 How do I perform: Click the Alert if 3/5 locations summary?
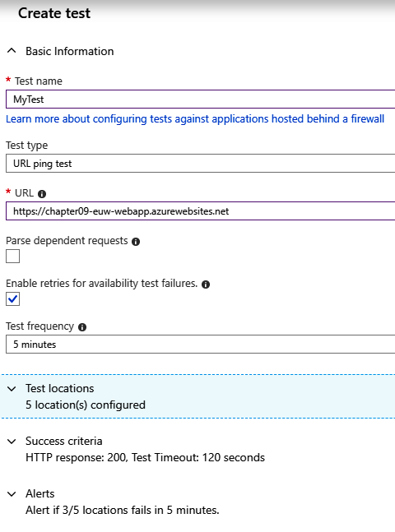(x=123, y=510)
